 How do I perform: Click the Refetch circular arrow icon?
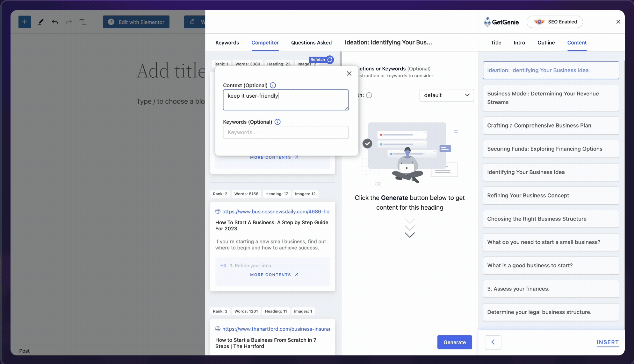(330, 59)
